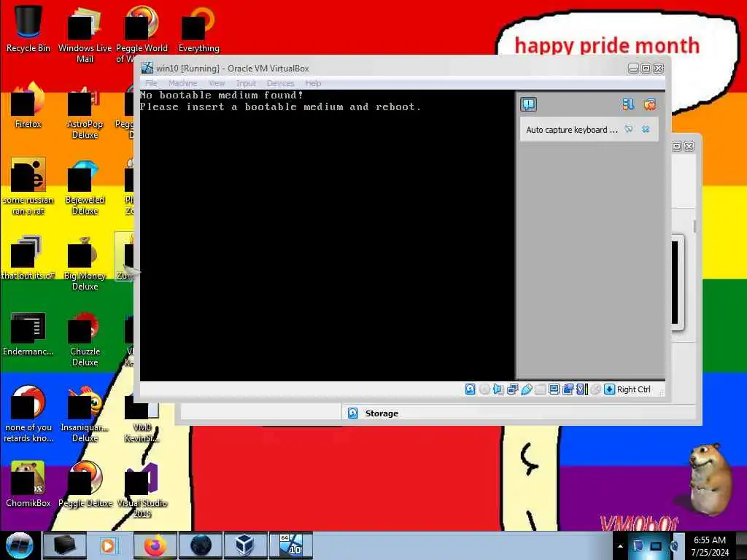Screen dimensions: 747x560
Task: Click the Right Ctrl host key label
Action: [x=634, y=389]
